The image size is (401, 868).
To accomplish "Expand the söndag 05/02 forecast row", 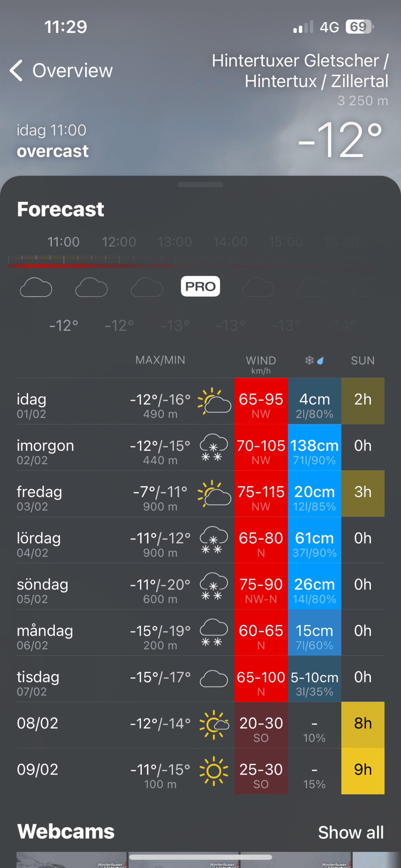I will click(x=104, y=586).
